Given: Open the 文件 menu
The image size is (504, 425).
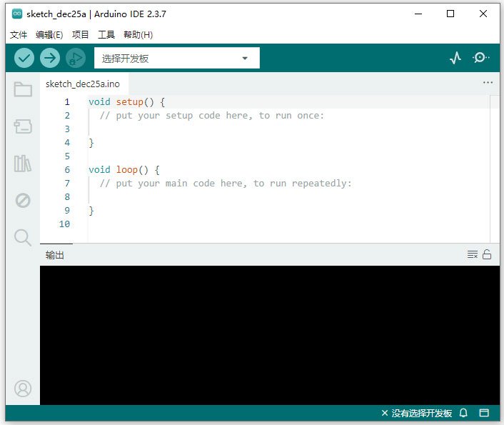Looking at the screenshot, I should [19, 34].
